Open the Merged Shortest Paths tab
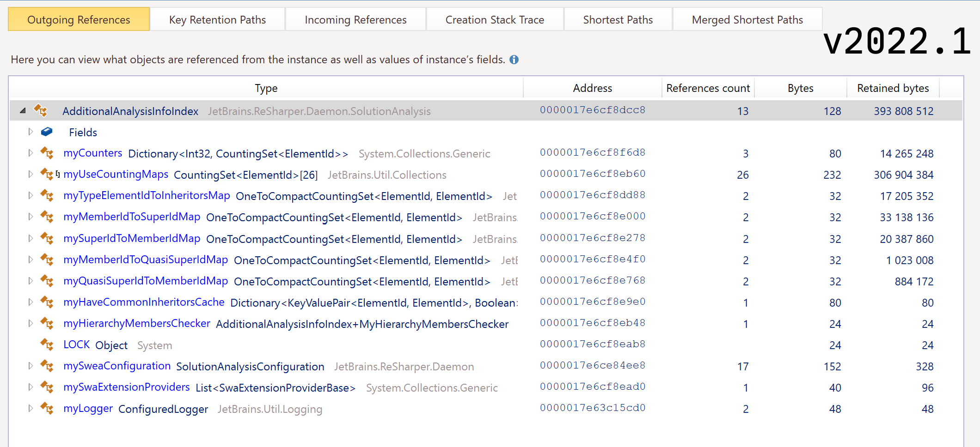Viewport: 980px width, 447px height. pyautogui.click(x=747, y=20)
